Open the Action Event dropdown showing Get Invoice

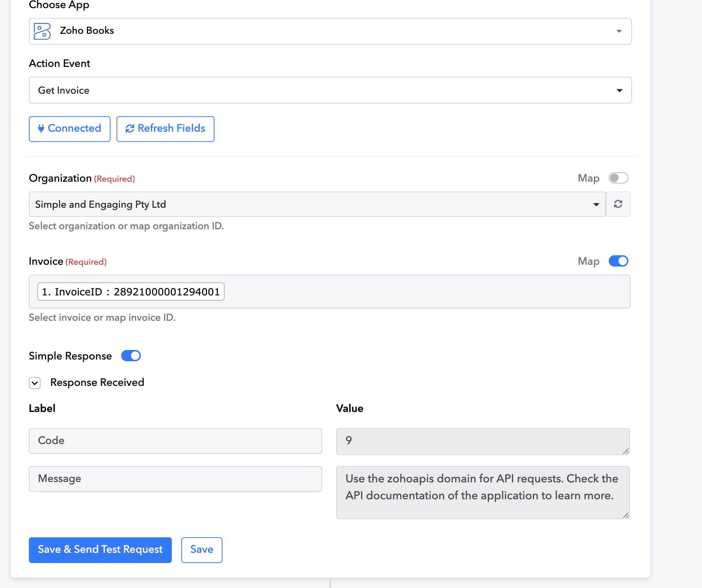[330, 90]
